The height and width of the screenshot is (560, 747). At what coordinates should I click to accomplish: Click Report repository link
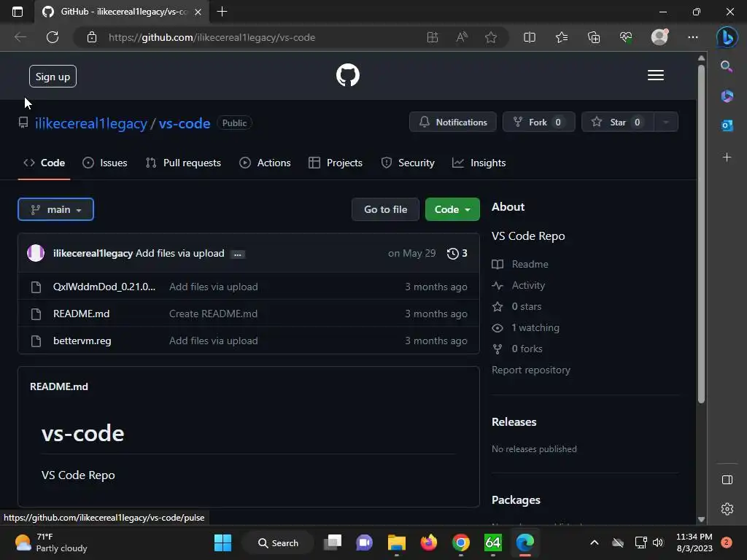(531, 370)
